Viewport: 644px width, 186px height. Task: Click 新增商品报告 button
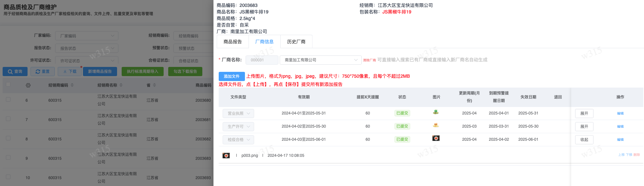(100, 72)
